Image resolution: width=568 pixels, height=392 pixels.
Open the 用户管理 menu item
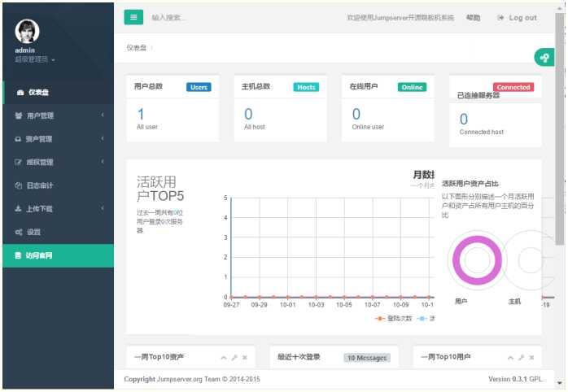[58, 115]
